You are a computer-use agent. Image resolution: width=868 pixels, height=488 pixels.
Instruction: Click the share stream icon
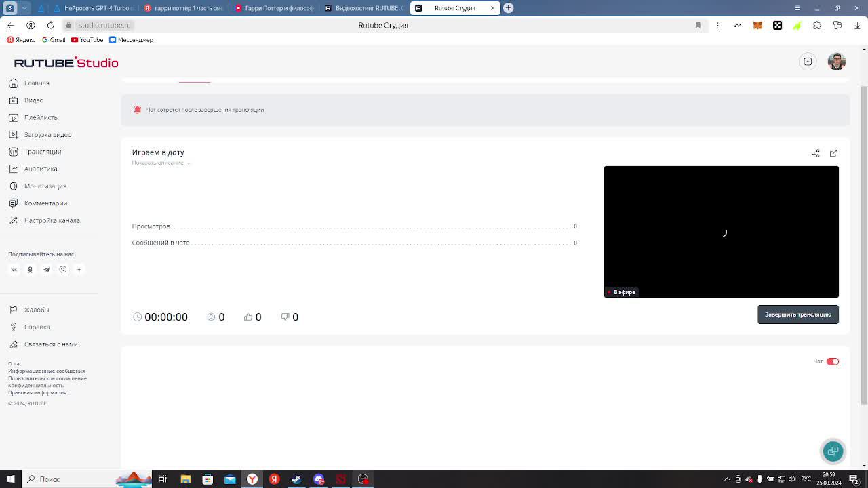(x=816, y=153)
